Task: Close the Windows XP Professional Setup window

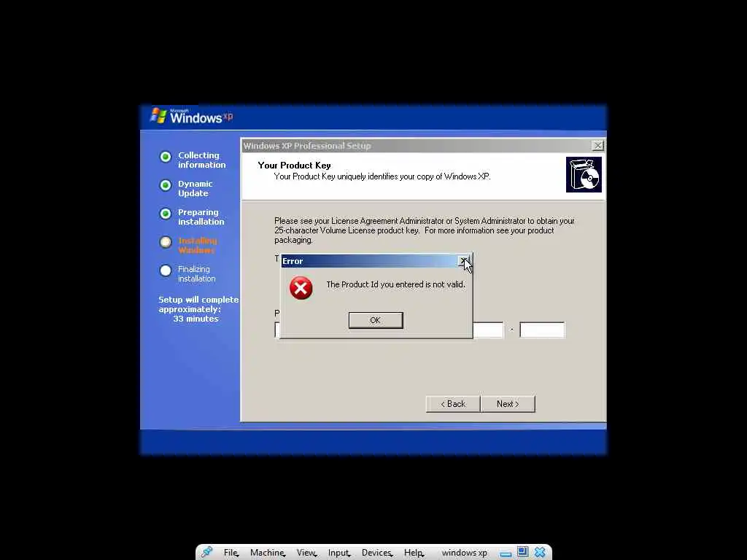Action: click(597, 146)
